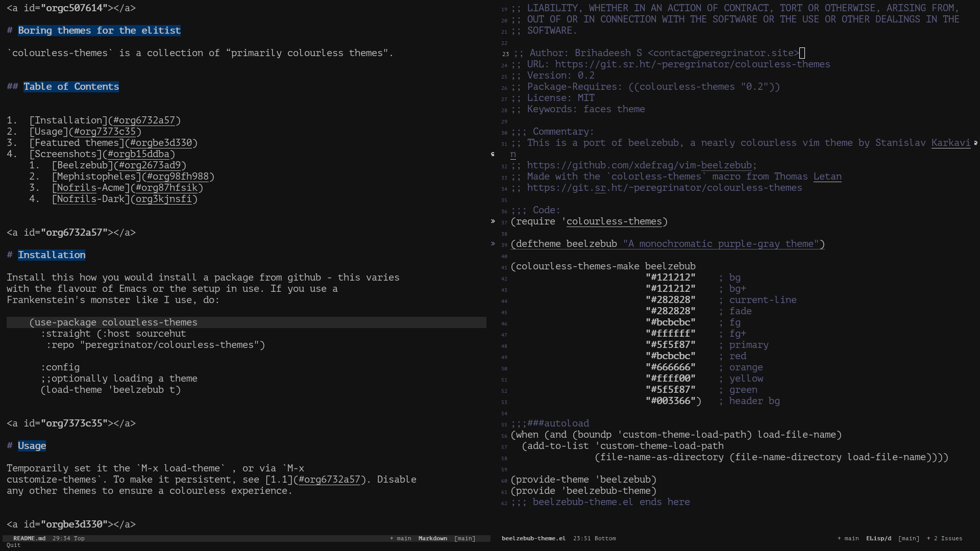The image size is (980, 551).
Task: Click the [main] label in right mode line
Action: pos(909,538)
